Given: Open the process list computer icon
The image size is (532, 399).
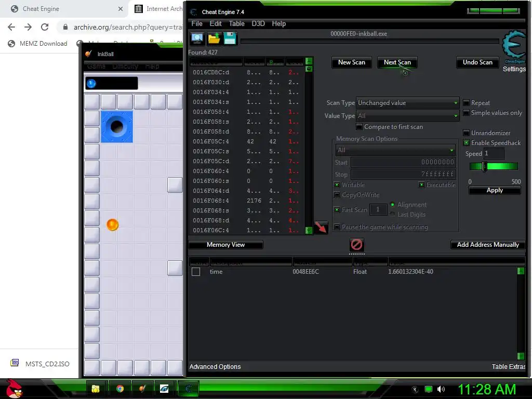Looking at the screenshot, I should 197,38.
